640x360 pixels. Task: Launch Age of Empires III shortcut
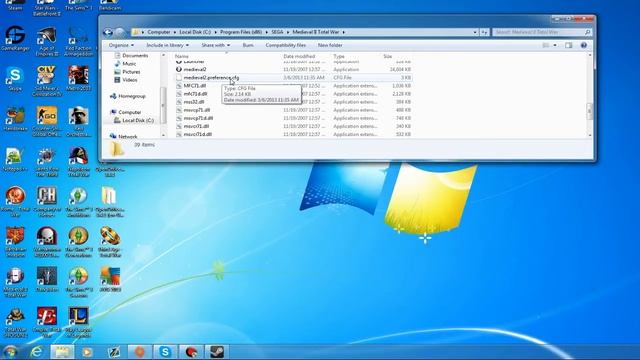(47, 42)
